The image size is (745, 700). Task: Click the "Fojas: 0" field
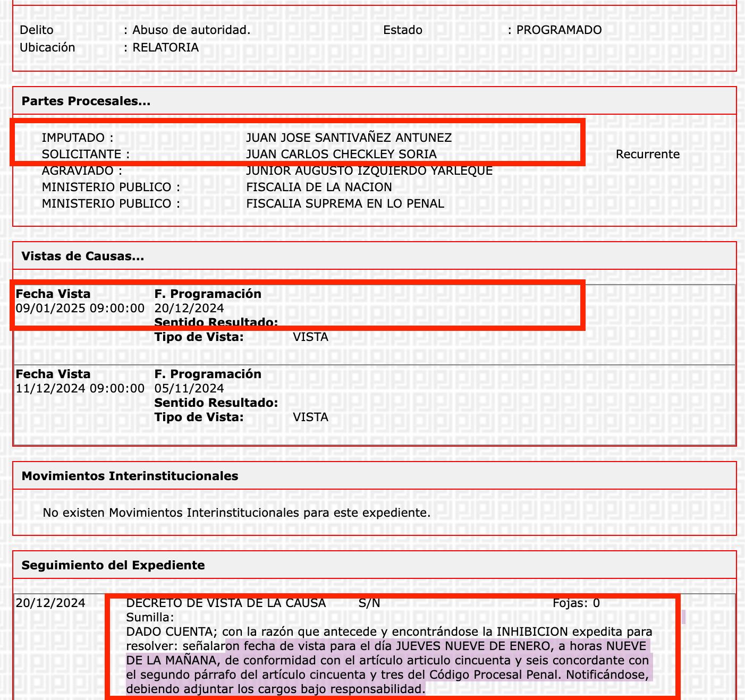coord(576,603)
